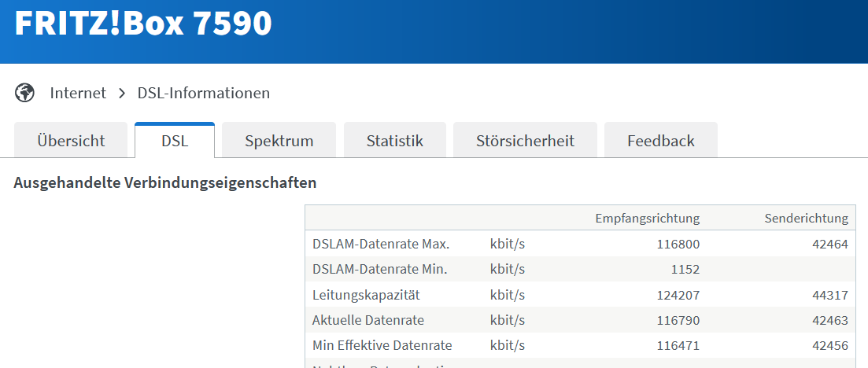The width and height of the screenshot is (868, 368).
Task: Click the value 1152
Action: 685,270
